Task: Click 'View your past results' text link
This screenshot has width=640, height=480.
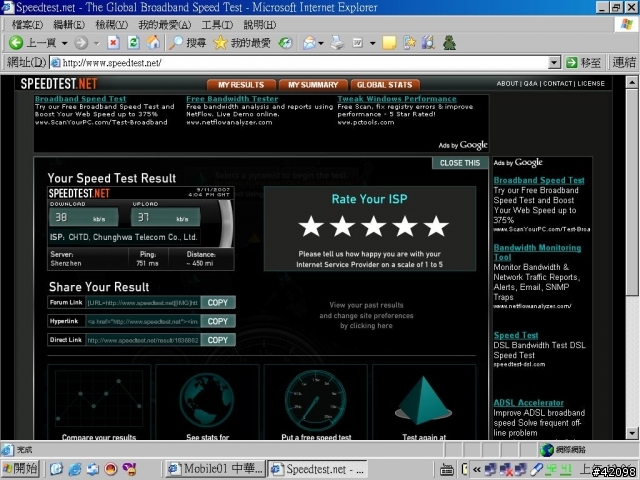Action: [x=366, y=305]
